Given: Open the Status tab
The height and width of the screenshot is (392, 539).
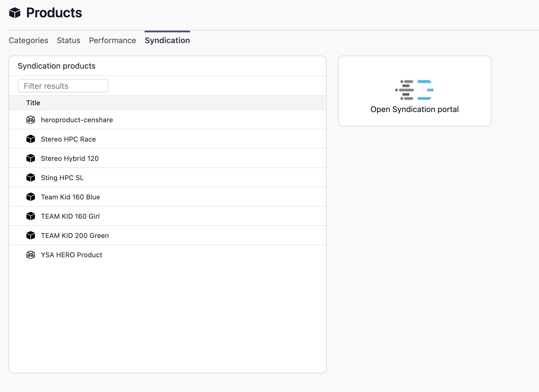Looking at the screenshot, I should tap(68, 40).
